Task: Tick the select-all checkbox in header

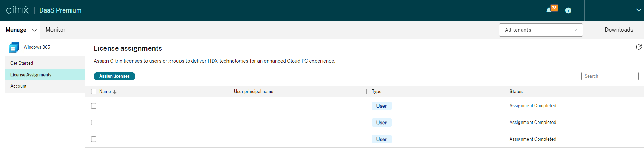Action: (x=94, y=92)
